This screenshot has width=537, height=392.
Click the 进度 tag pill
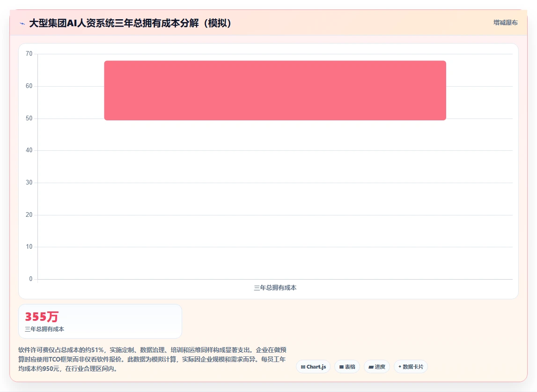pos(377,367)
